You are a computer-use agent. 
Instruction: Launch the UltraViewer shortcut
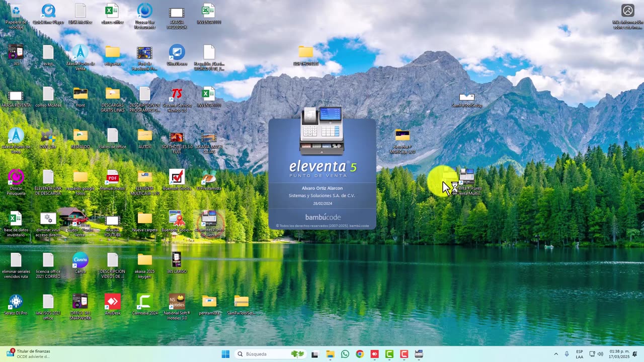click(177, 56)
